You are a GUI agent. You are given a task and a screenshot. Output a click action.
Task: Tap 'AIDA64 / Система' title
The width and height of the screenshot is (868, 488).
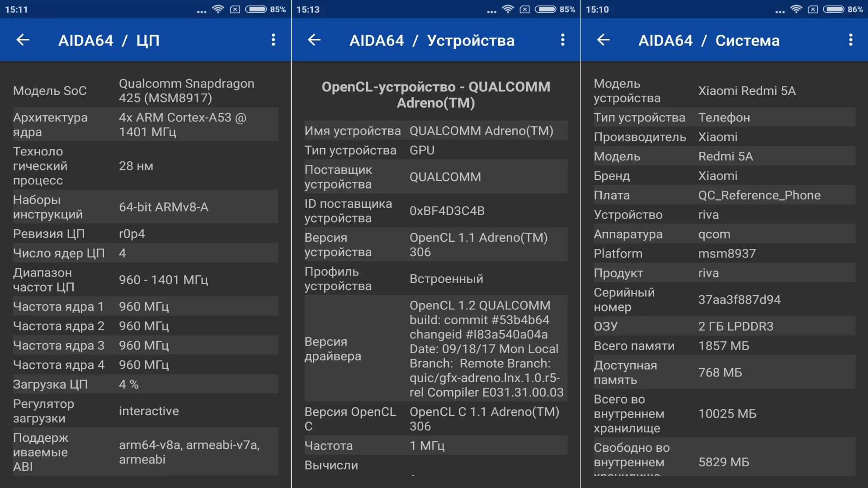click(709, 41)
